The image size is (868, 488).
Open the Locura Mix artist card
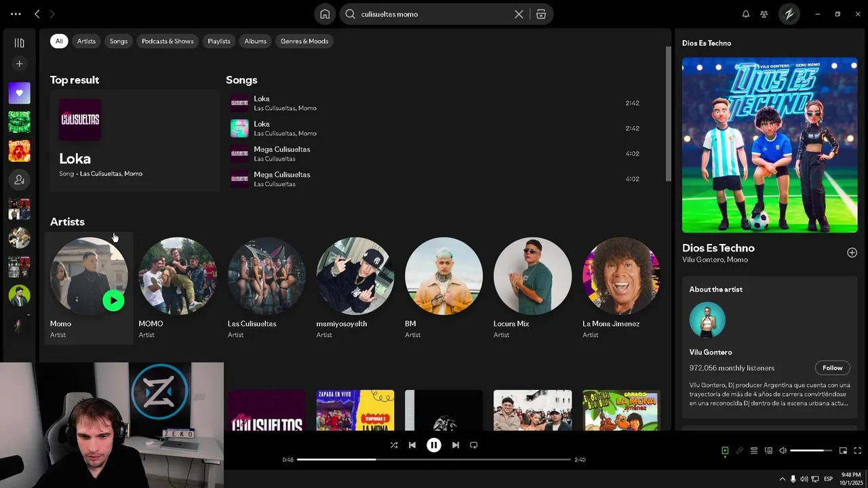(x=532, y=288)
